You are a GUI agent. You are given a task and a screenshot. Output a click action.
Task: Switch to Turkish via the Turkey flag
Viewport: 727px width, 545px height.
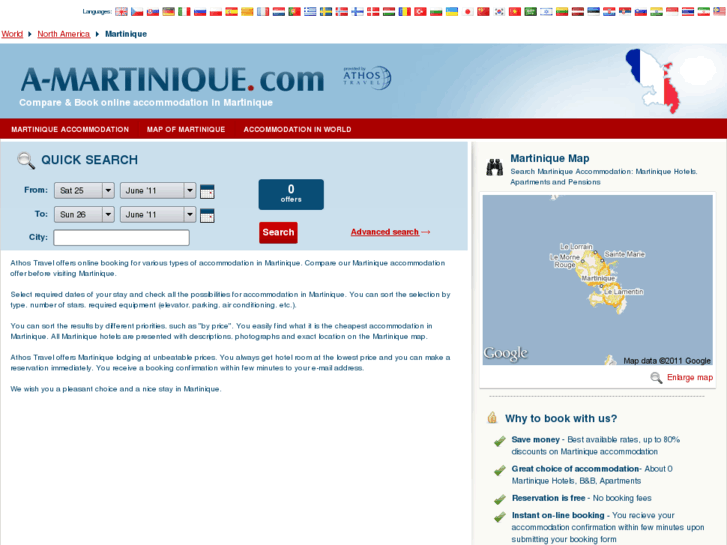tap(421, 12)
